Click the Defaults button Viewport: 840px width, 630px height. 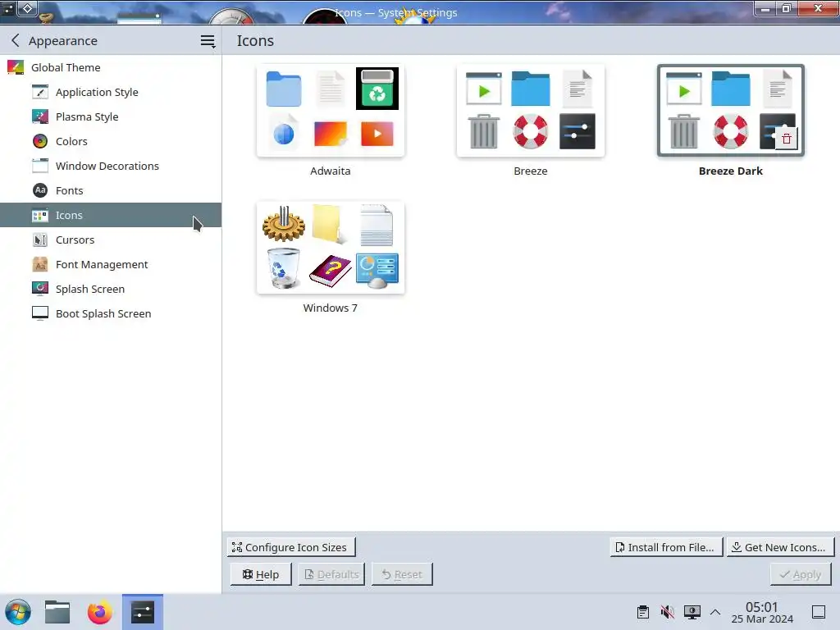tap(331, 574)
